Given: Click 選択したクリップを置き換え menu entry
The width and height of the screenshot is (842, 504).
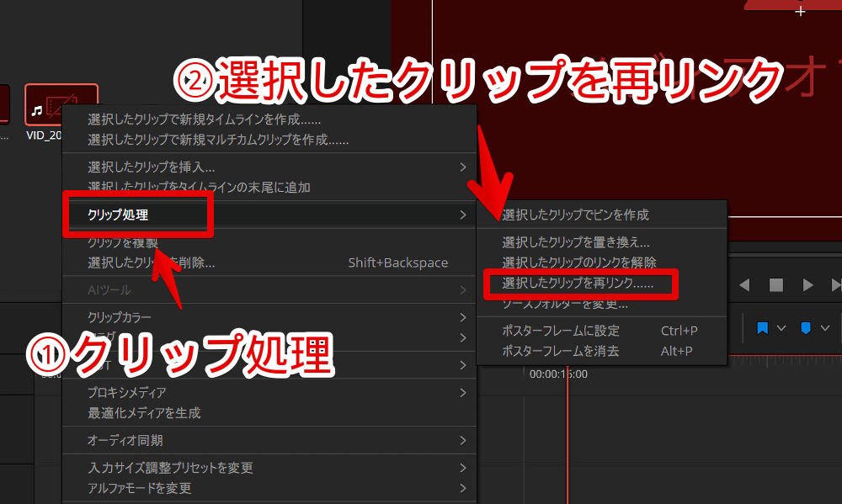Looking at the screenshot, I should 576,242.
